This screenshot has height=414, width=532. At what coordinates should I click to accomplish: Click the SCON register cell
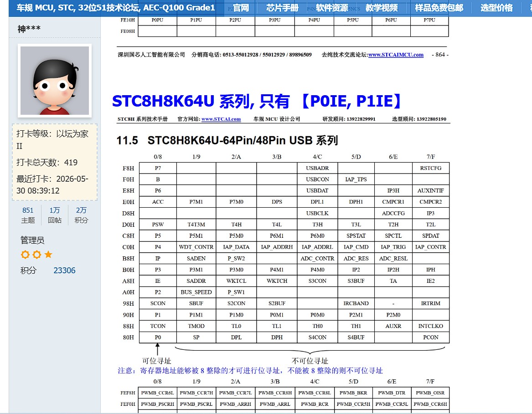point(158,303)
